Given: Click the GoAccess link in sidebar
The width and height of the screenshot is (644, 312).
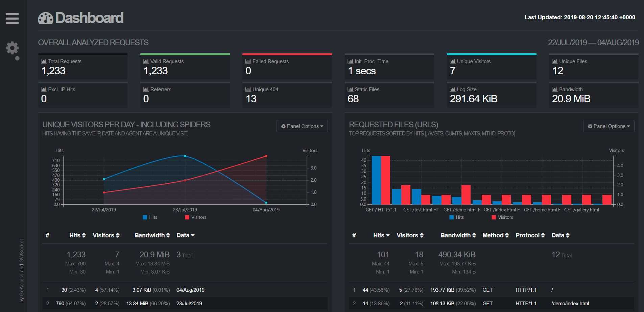Looking at the screenshot, I should tap(22, 285).
